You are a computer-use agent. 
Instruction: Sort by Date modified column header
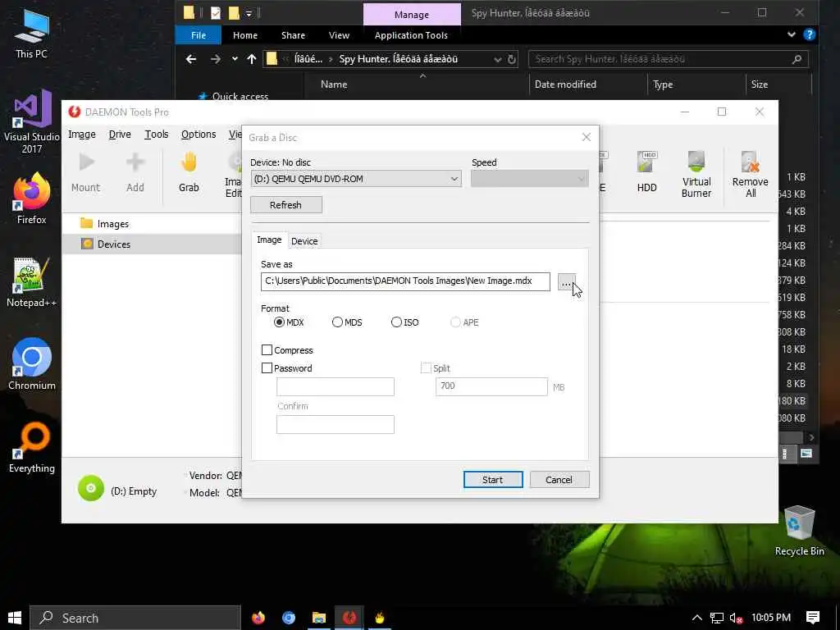click(565, 84)
